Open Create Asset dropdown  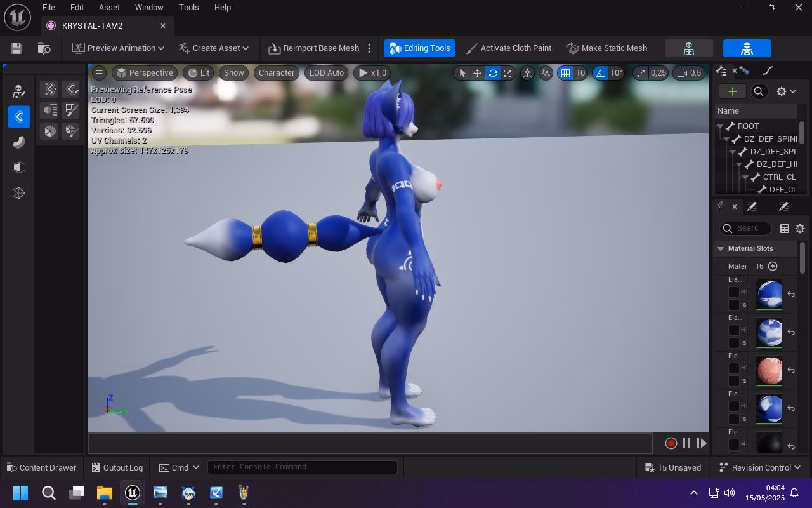[213, 48]
